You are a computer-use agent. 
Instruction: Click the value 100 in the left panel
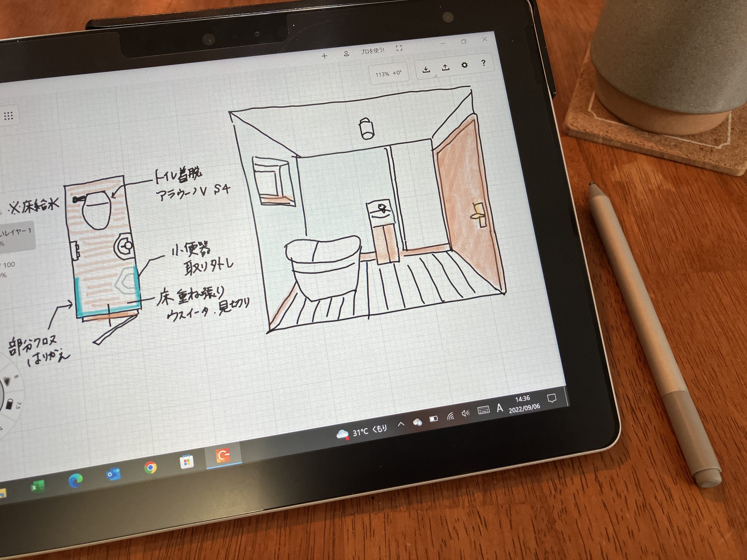coord(9,265)
